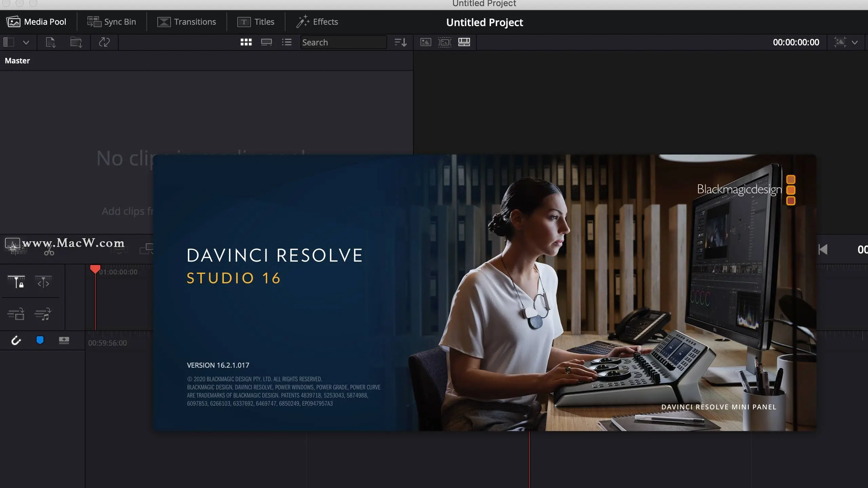Click the Sync Clips icon
Screen dimensions: 868x488
click(104, 42)
